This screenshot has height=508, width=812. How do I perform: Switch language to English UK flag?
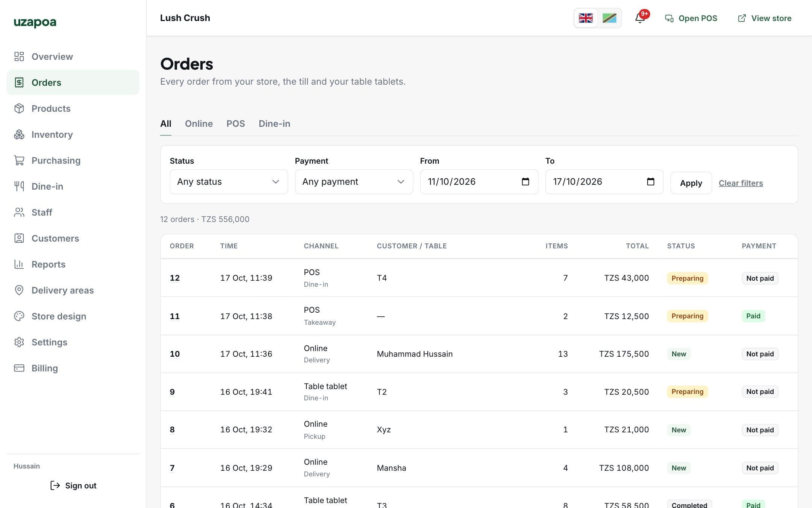(586, 18)
